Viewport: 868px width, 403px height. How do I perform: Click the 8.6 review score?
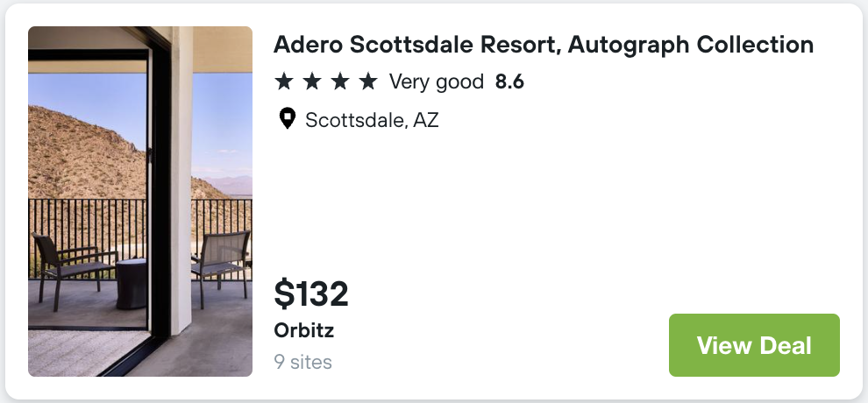[509, 82]
